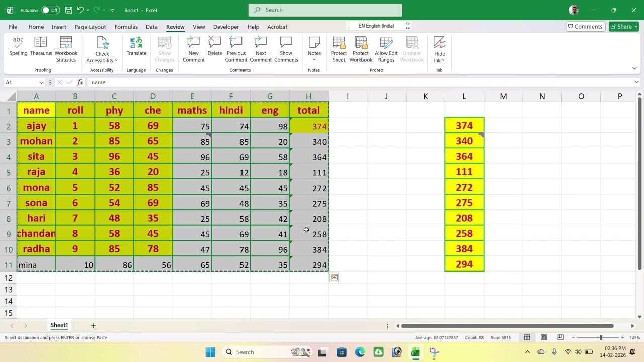Open Workbook Statistics
This screenshot has height=362, width=644.
(66, 50)
